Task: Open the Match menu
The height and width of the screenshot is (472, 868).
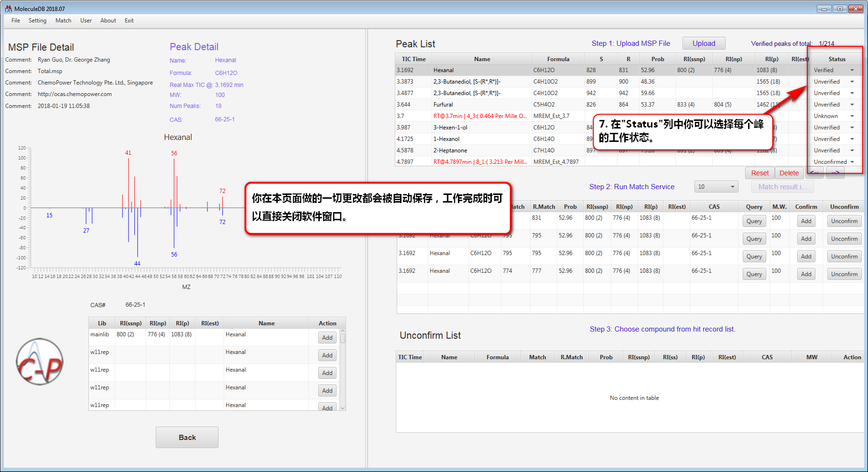Action: coord(63,21)
